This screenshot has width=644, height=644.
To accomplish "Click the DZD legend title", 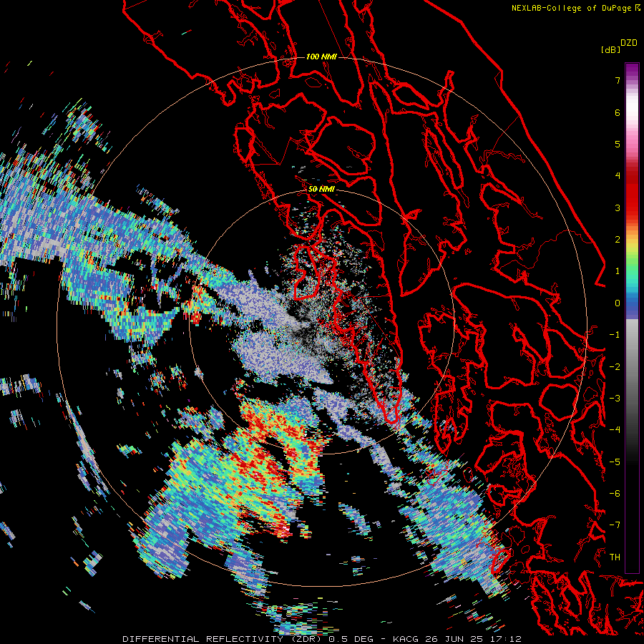I will (x=629, y=43).
